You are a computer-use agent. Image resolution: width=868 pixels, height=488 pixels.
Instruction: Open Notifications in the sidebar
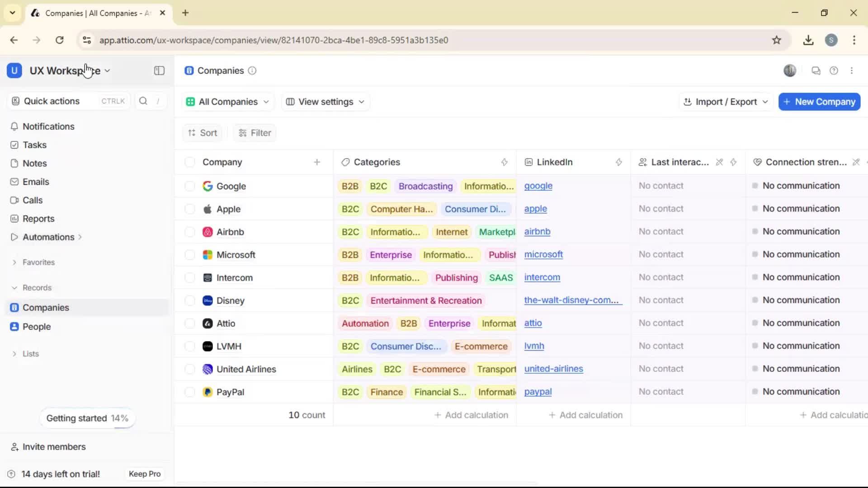click(48, 127)
